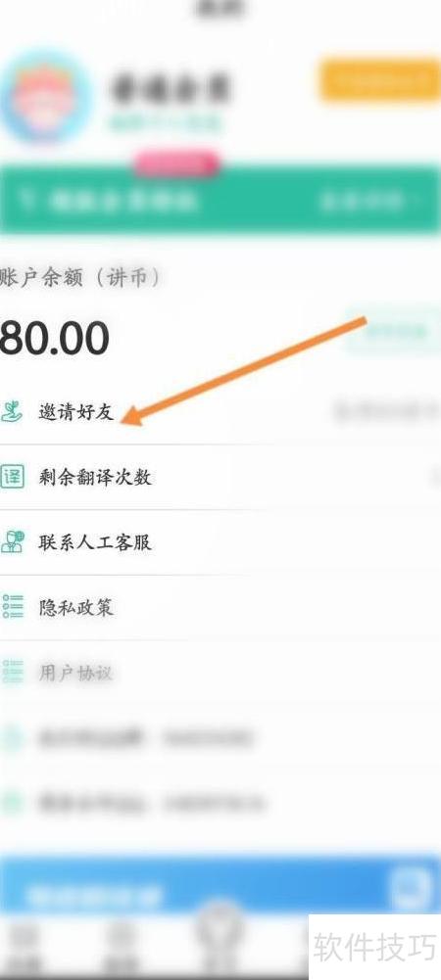Tap the customer service agent icon

pos(12,541)
